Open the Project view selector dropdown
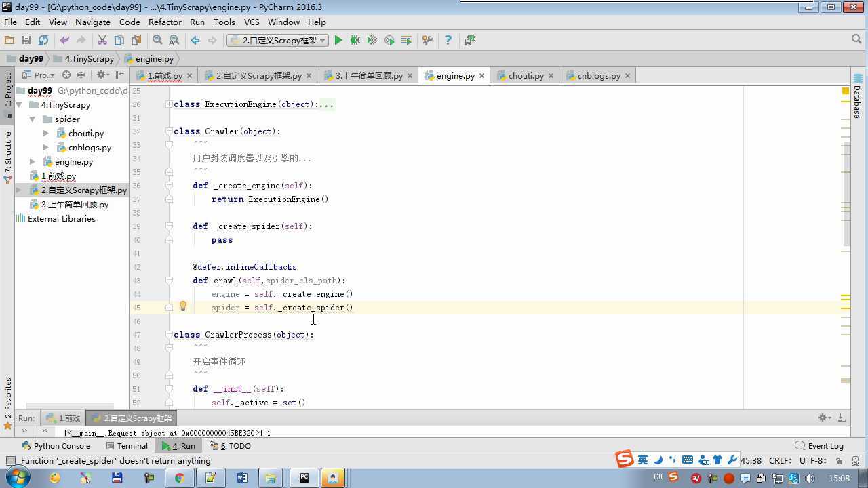868x488 pixels. click(39, 75)
